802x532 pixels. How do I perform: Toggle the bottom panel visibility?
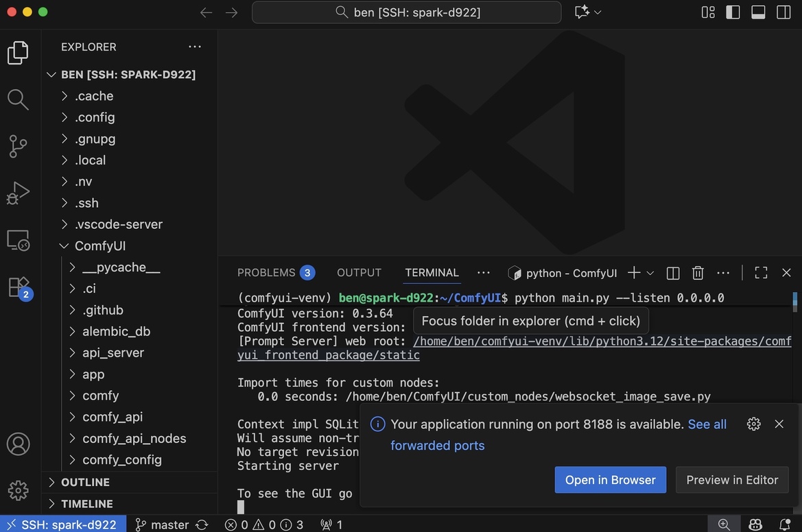pyautogui.click(x=758, y=12)
